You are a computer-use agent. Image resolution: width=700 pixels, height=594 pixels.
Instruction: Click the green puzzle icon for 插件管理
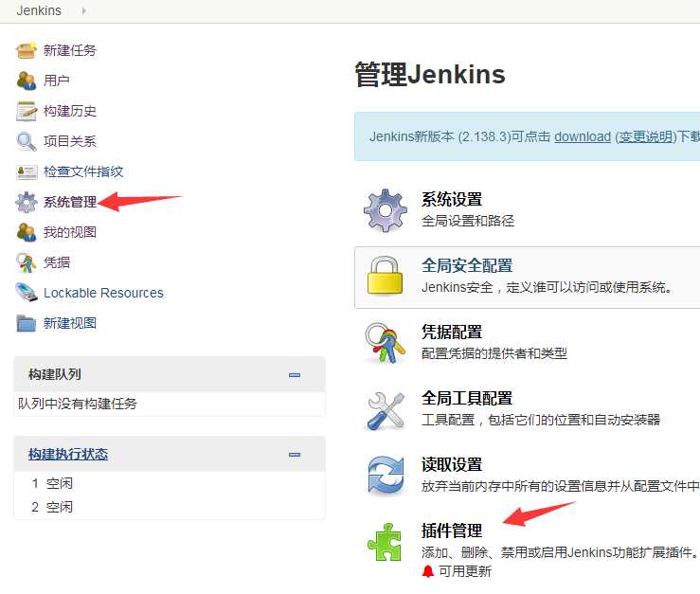tap(385, 542)
